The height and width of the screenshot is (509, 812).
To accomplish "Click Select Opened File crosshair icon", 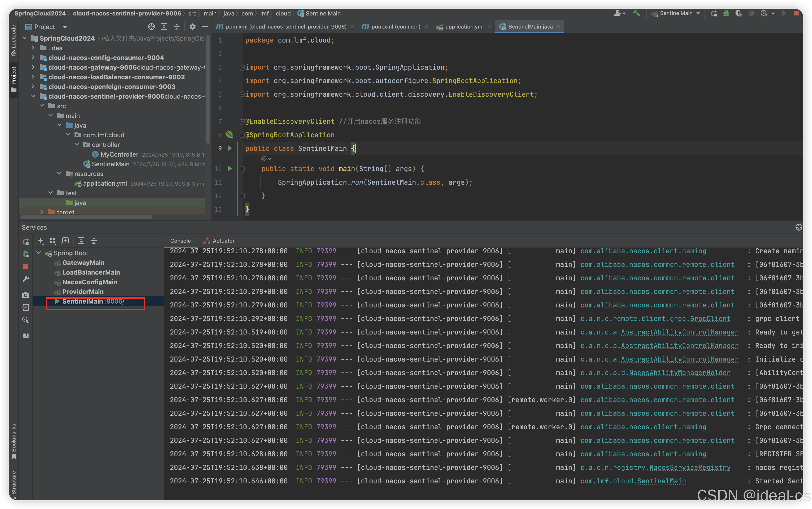I will 151,27.
